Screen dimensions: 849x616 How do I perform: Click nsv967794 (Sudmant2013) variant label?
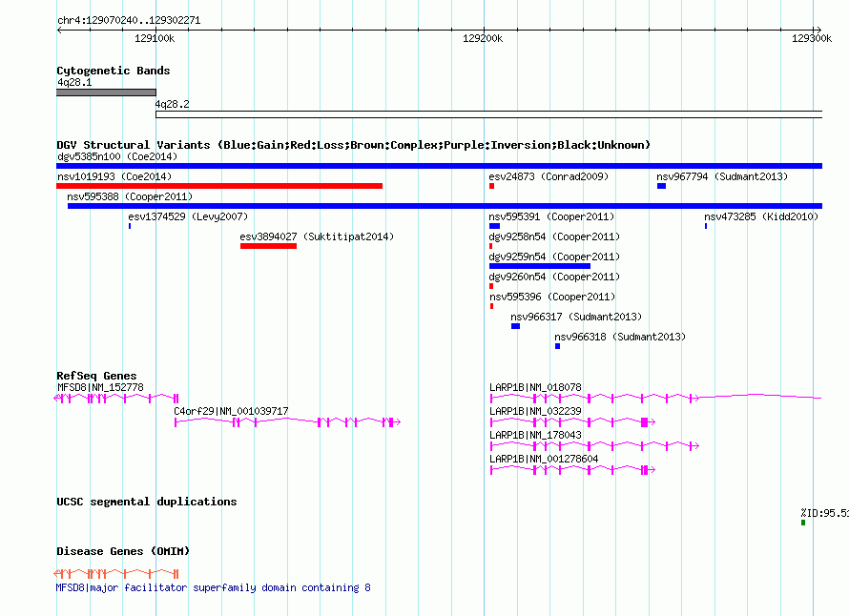[722, 176]
